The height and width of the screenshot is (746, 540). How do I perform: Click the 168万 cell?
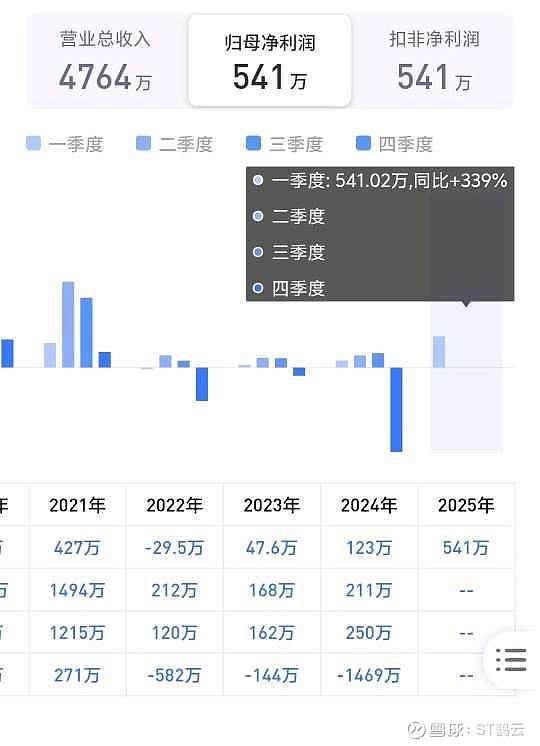point(271,590)
